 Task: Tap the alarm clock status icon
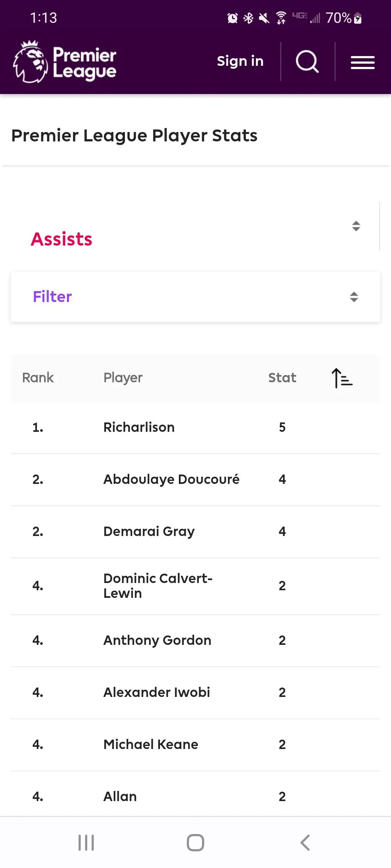[x=232, y=18]
